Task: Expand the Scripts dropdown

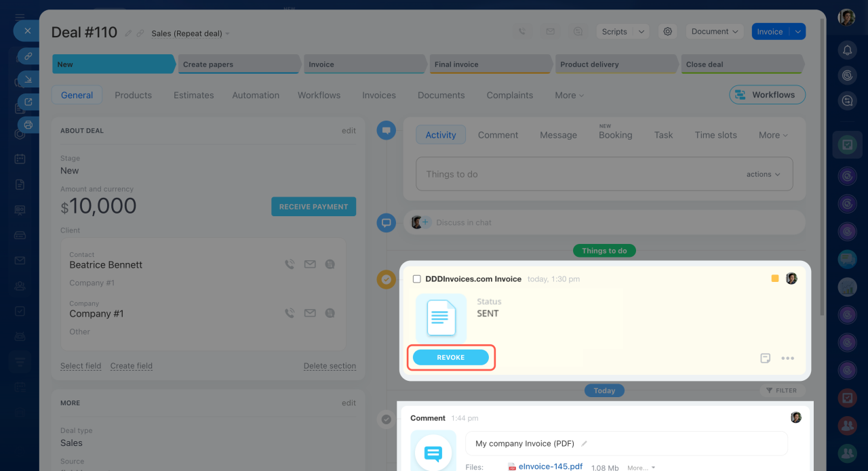Action: pos(642,31)
